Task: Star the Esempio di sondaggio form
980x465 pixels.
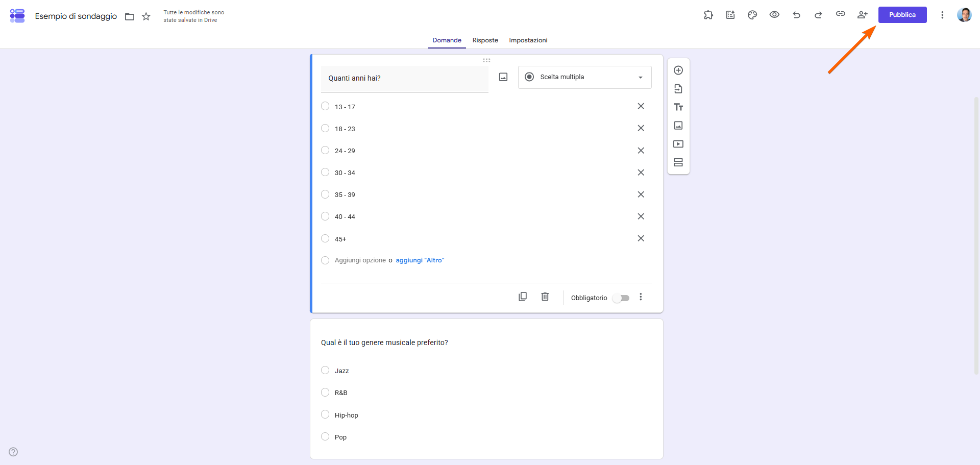Action: pyautogui.click(x=146, y=16)
